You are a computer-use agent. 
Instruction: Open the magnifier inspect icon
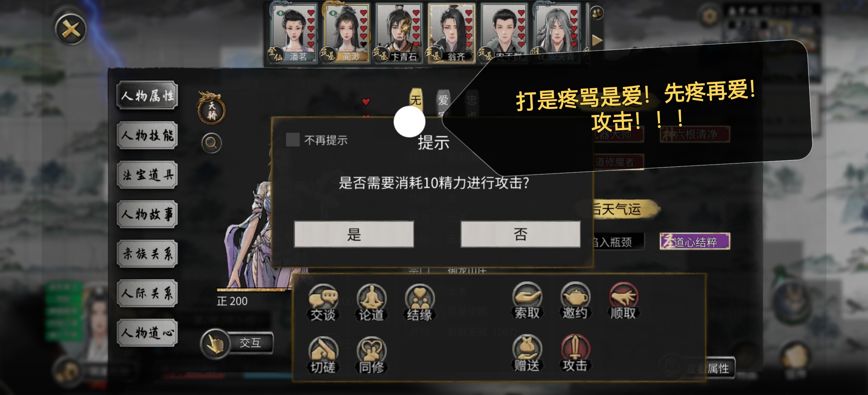click(212, 143)
